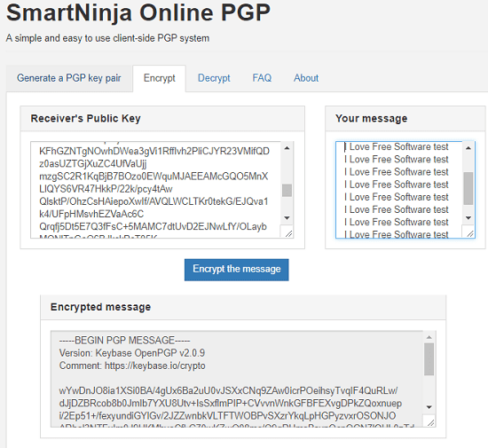Image resolution: width=488 pixels, height=448 pixels.
Task: Click the key line starting with QlsktP/OhzCsHAiepo
Action: coord(153,201)
